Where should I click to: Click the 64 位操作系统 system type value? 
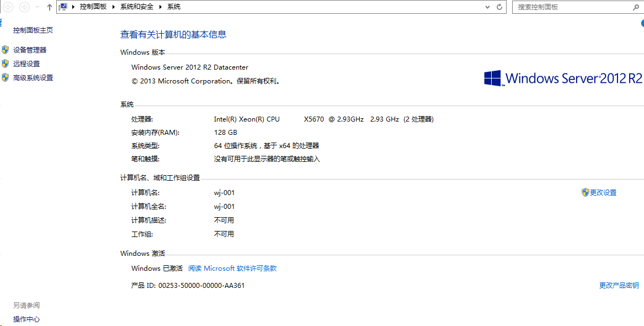click(x=267, y=145)
